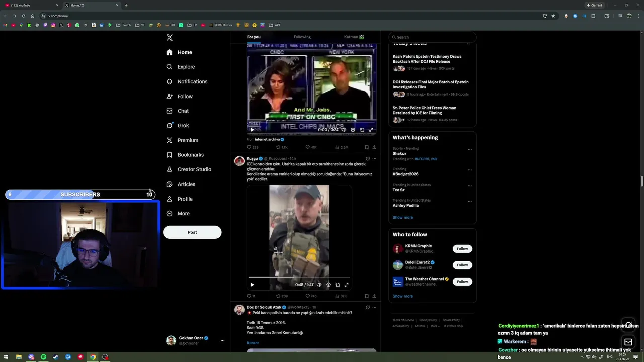
Task: Switch to the For you tab
Action: tap(254, 37)
